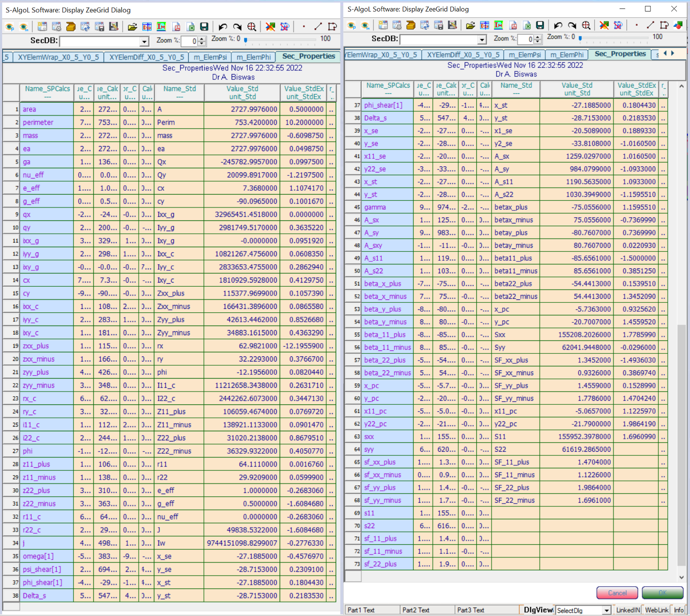The height and width of the screenshot is (616, 690).
Task: Click the brown box package icon in left toolbar
Action: coord(71,27)
